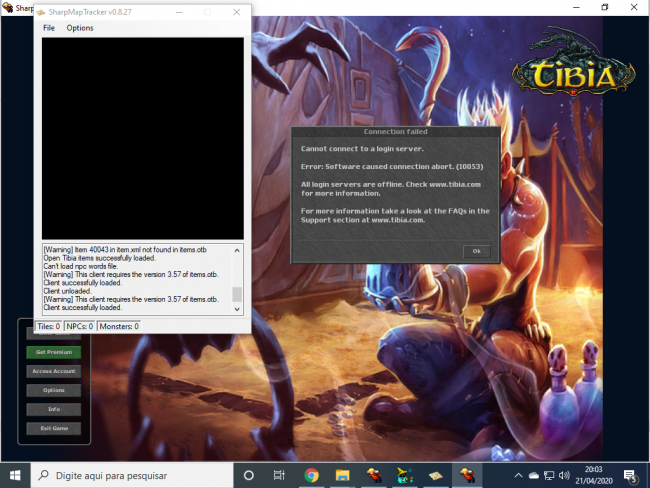Click the Get Premium button

click(x=53, y=352)
